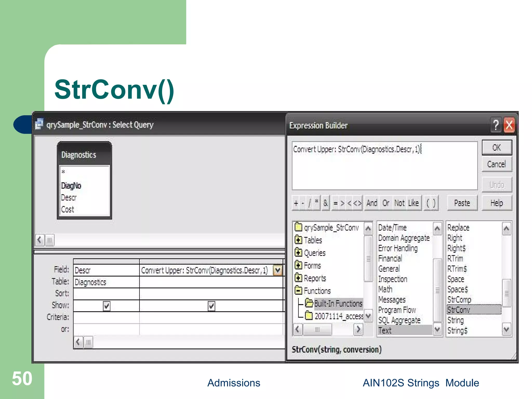The width and height of the screenshot is (532, 399).
Task: Insert the Or operator
Action: pos(386,203)
